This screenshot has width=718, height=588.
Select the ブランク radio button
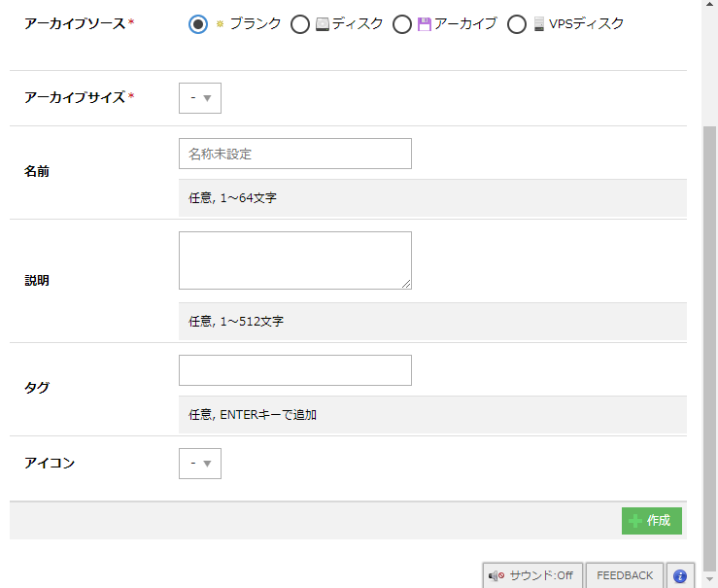click(x=198, y=24)
